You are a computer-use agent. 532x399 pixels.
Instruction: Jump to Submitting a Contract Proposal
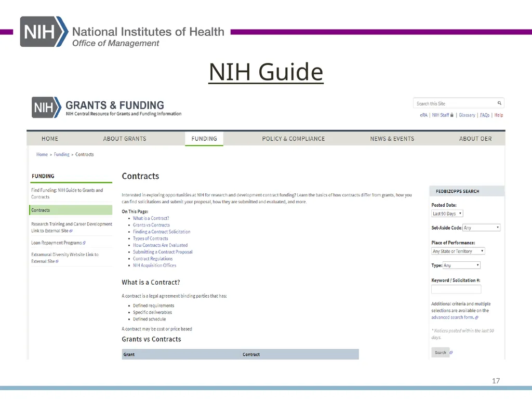(x=163, y=252)
